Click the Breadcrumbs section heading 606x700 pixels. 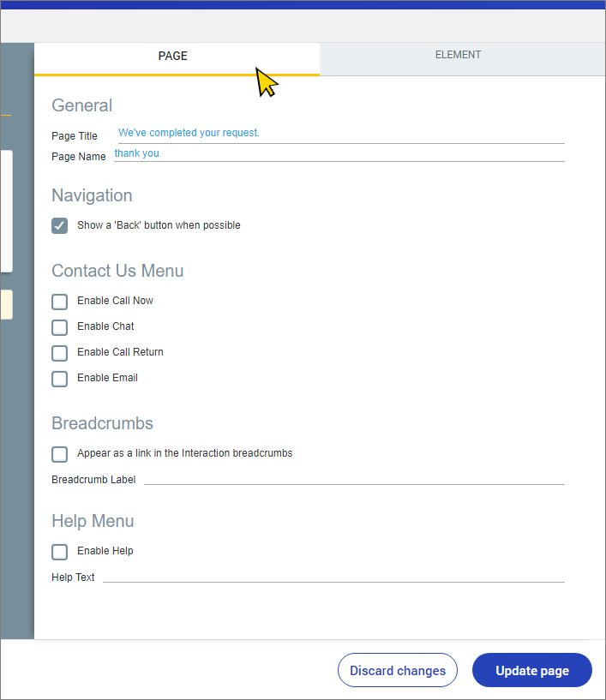tap(102, 423)
